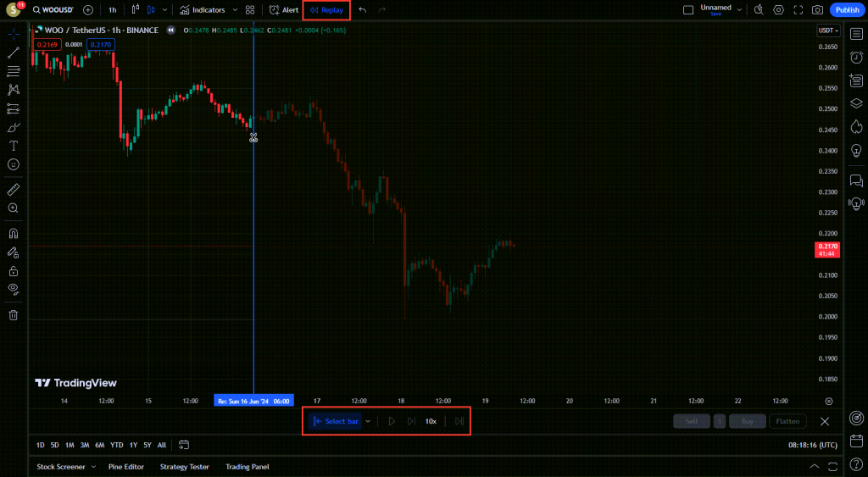868x477 pixels.
Task: Toggle lock all drawings
Action: tap(14, 271)
